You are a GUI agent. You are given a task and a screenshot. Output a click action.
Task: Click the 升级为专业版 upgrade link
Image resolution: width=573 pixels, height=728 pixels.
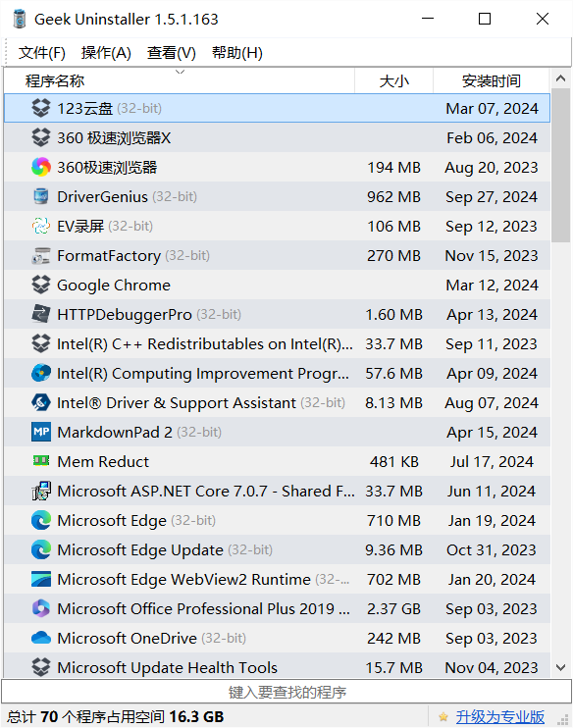[499, 717]
